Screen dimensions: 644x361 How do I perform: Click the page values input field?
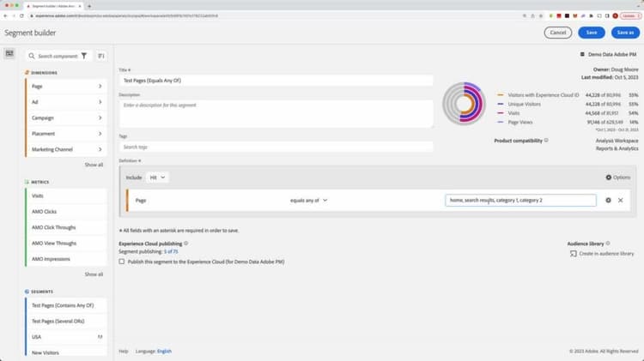tap(520, 200)
